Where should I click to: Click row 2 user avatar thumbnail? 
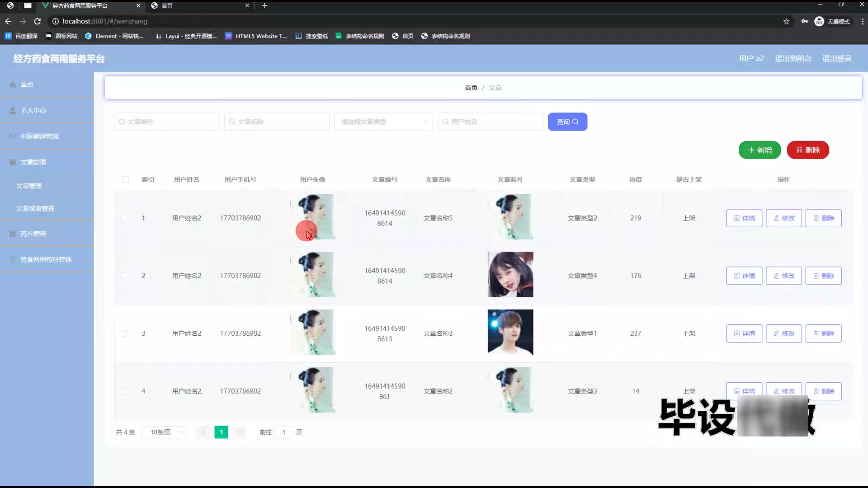313,274
